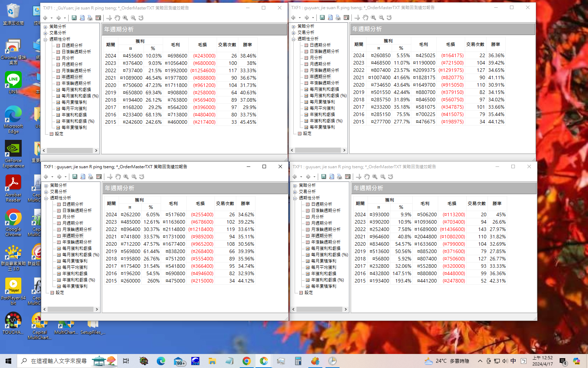Select crosshair pointer tool in bottom-left window
Screen dimensions: 588x368
(x=110, y=177)
